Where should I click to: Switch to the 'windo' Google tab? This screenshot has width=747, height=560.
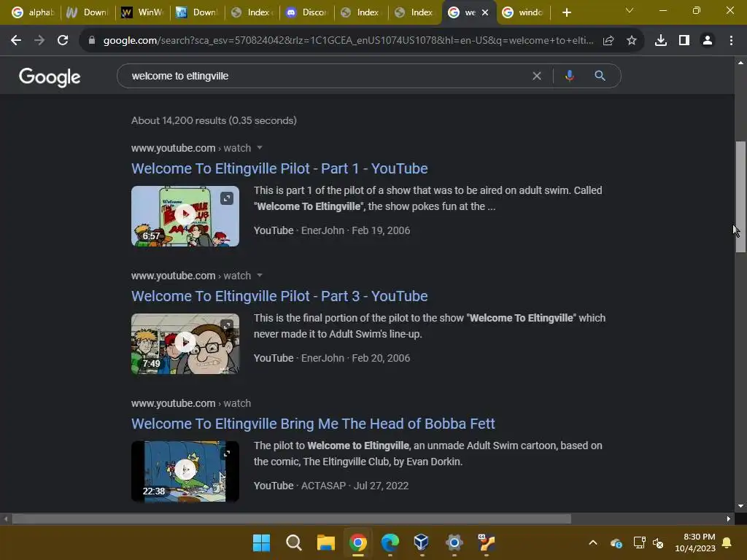point(523,12)
